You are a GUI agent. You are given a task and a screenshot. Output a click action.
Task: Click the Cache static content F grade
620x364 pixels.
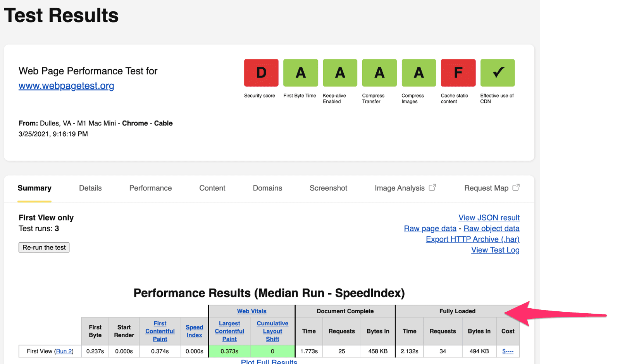(x=458, y=73)
